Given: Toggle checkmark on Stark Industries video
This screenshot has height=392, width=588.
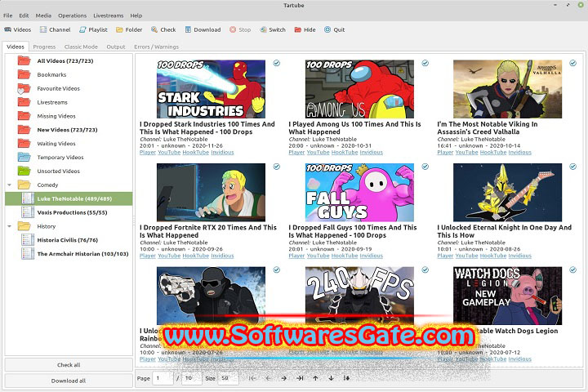Looking at the screenshot, I should pyautogui.click(x=277, y=63).
